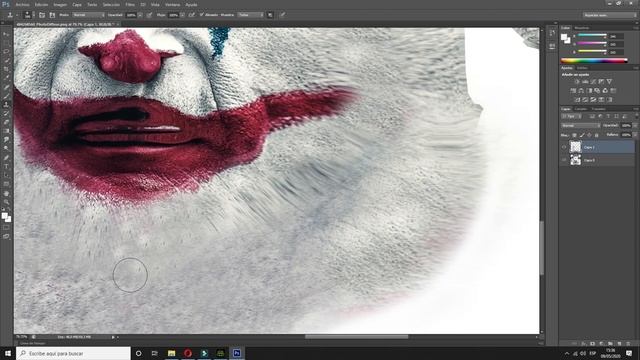The image size is (640, 360).
Task: Open the Flujo slider arrow
Action: click(x=182, y=15)
